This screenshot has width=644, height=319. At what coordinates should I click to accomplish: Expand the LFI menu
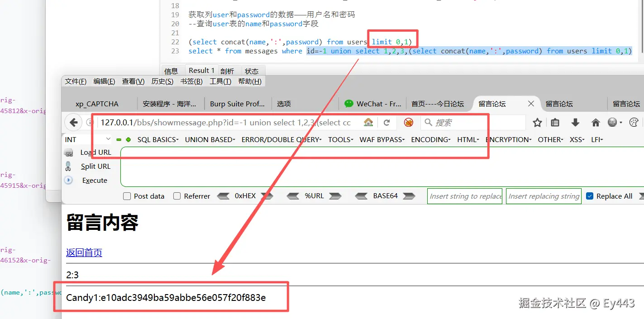tap(597, 139)
